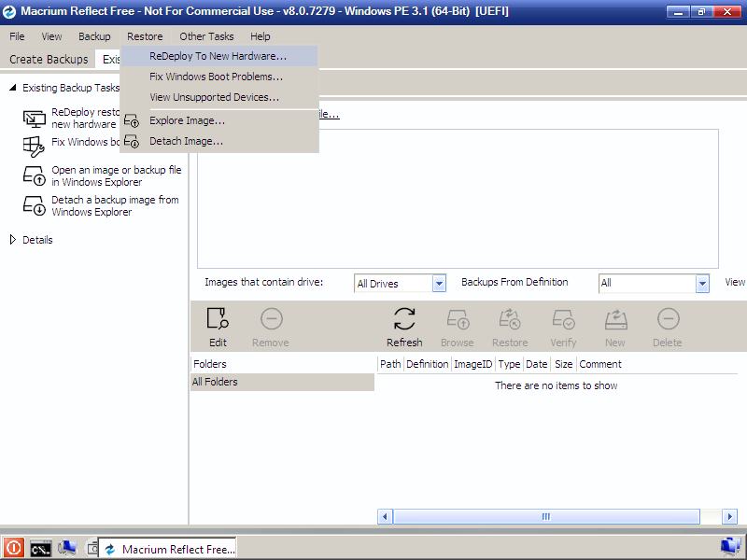This screenshot has height=560, width=747.
Task: Click the Date column header
Action: click(536, 364)
